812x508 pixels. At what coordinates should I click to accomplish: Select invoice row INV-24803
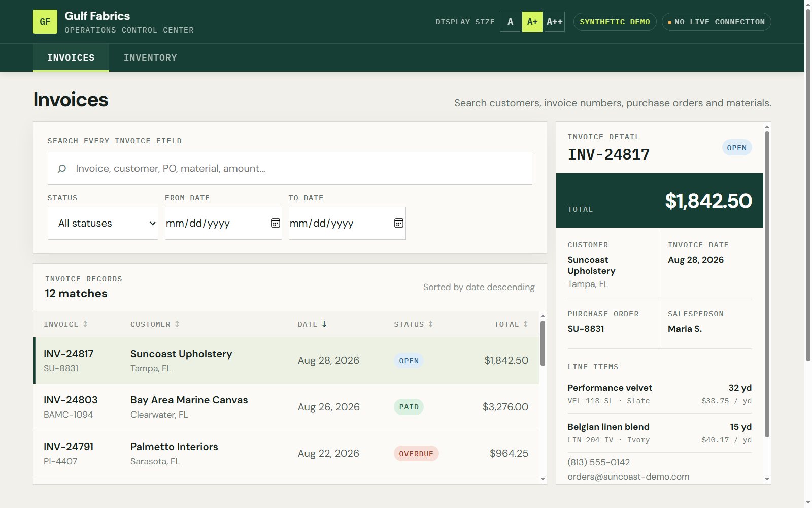[x=286, y=407]
